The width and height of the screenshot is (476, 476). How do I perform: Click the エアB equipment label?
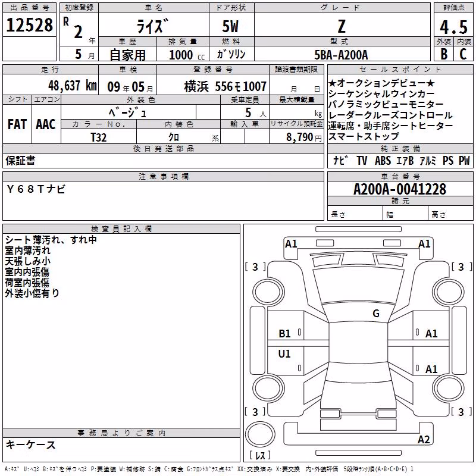(x=405, y=160)
